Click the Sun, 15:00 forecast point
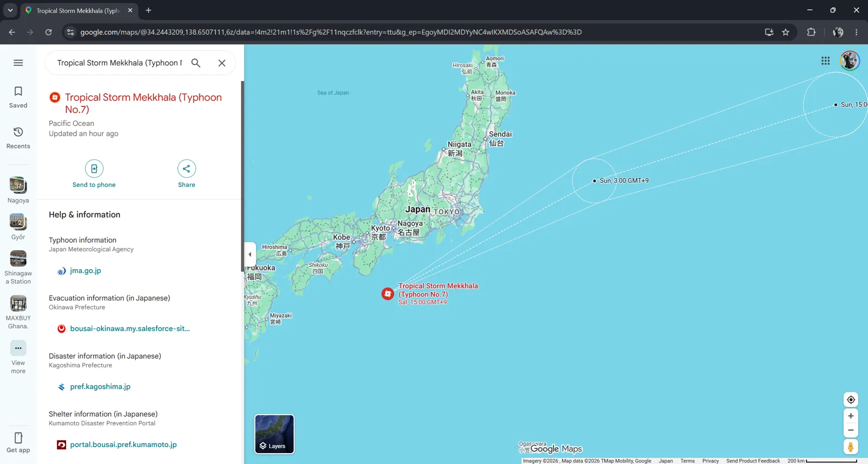Image resolution: width=868 pixels, height=464 pixels. click(835, 105)
